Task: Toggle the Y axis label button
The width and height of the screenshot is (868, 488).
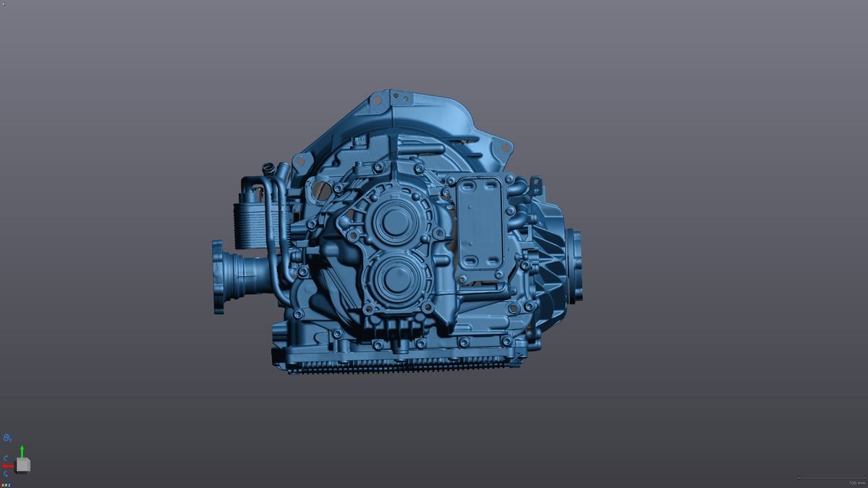Action: [x=6, y=485]
